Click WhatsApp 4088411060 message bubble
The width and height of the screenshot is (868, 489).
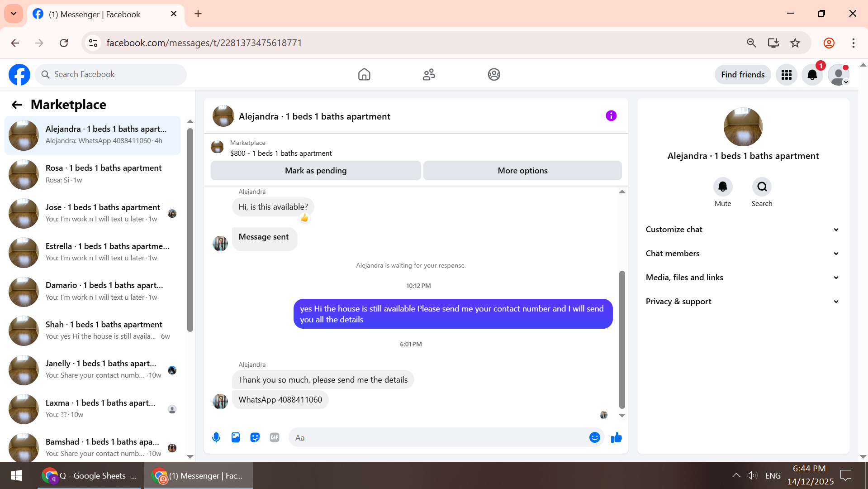[x=280, y=400]
